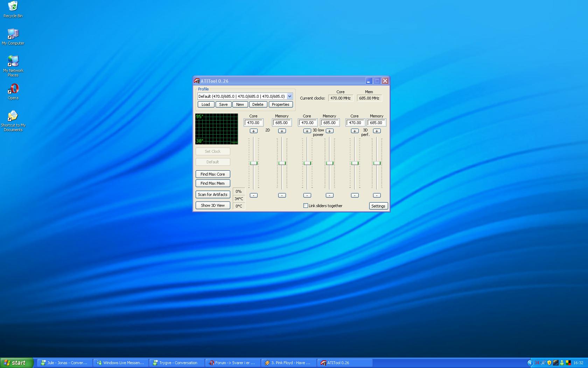Screen dimensions: 588x368
Task: Switch to Windows Live Messenger taskbar item
Action: point(121,363)
